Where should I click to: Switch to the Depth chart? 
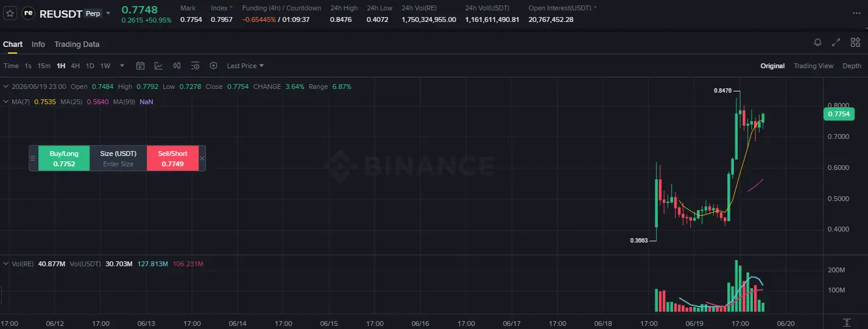(x=852, y=66)
